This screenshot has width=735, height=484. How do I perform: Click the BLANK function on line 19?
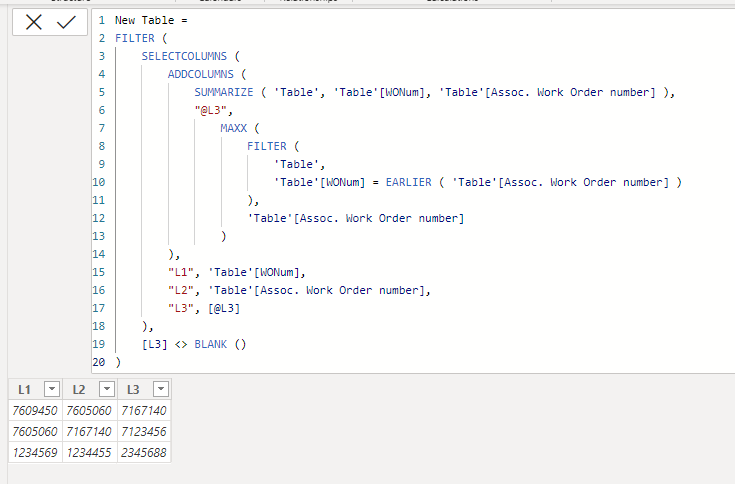(x=210, y=344)
